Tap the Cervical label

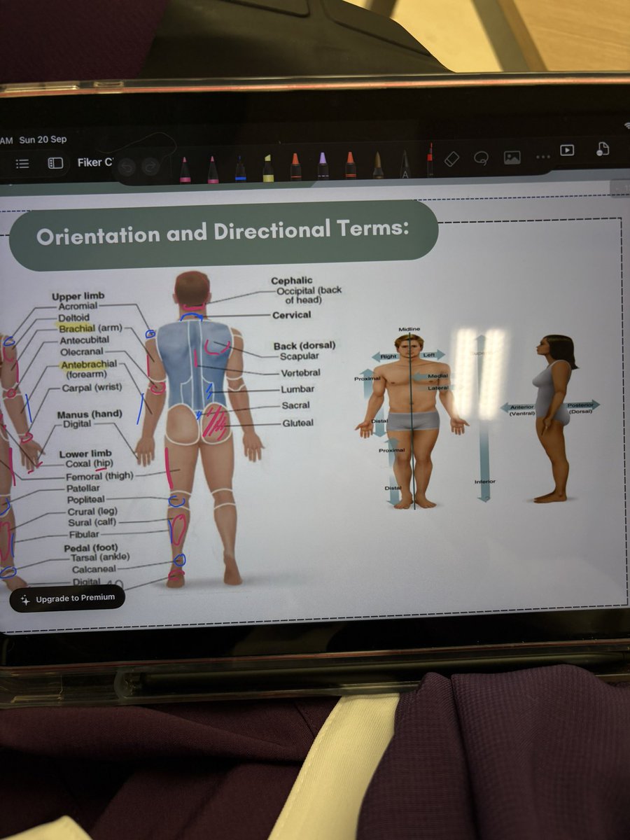[292, 315]
